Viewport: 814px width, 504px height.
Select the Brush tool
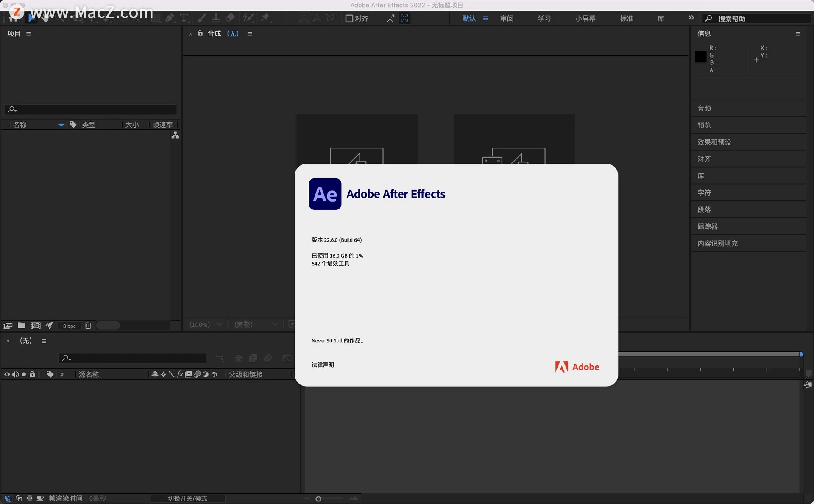point(203,18)
